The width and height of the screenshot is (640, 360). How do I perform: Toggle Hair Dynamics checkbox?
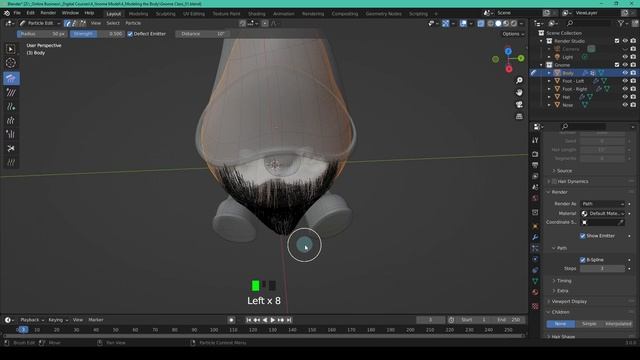tap(554, 182)
